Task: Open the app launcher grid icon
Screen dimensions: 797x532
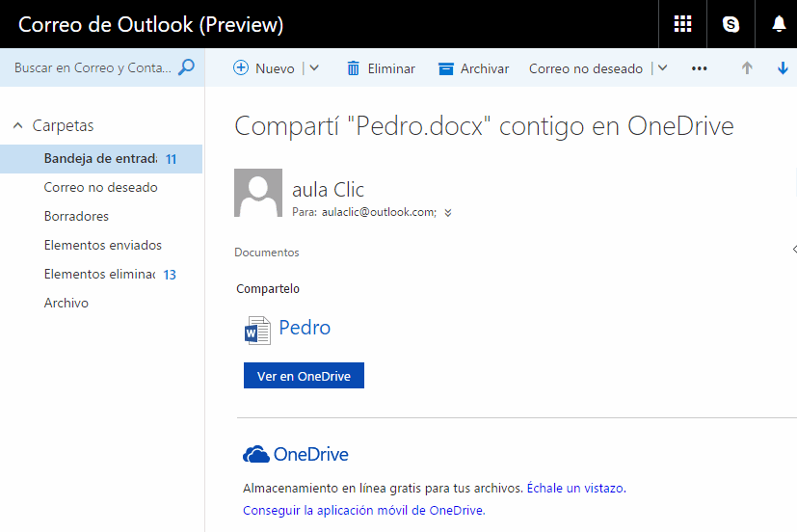Action: [682, 24]
